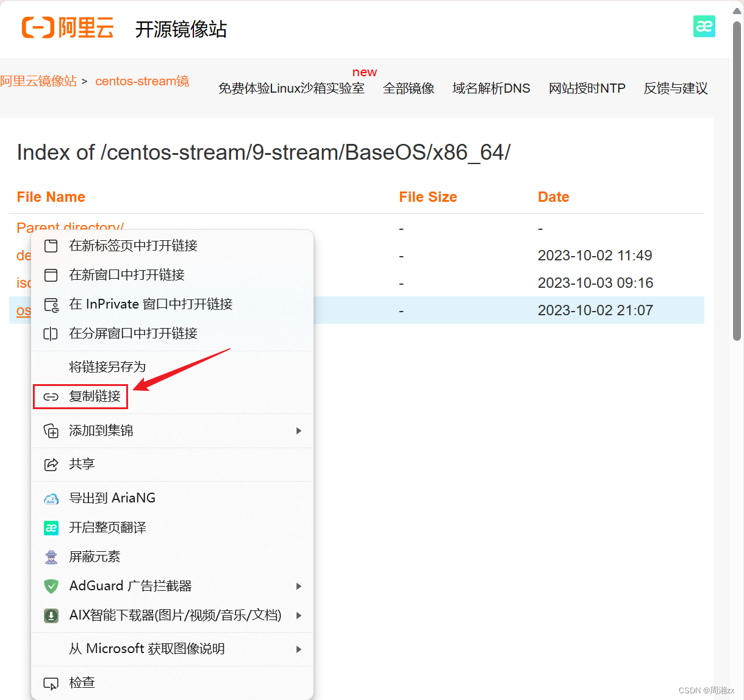Open the 反馈与建议 nav link
The image size is (744, 700).
(676, 88)
